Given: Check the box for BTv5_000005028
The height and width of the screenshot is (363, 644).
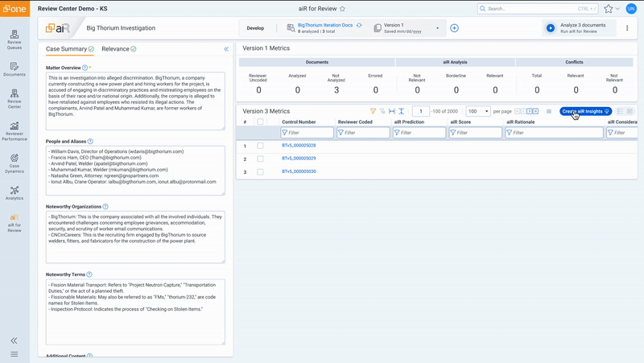Looking at the screenshot, I should (x=260, y=146).
